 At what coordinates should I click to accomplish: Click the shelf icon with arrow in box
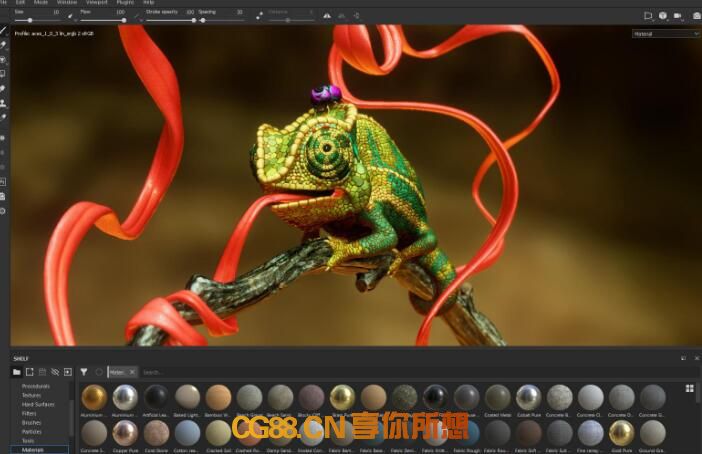(68, 372)
